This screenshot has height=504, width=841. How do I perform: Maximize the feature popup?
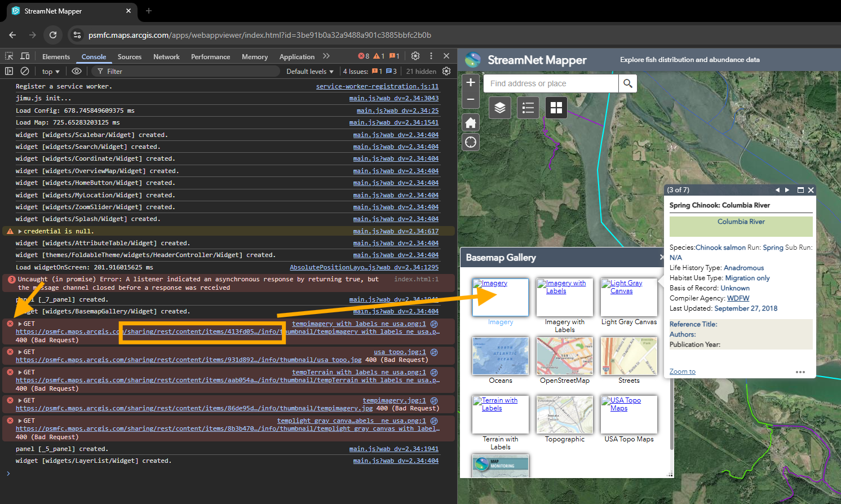800,190
